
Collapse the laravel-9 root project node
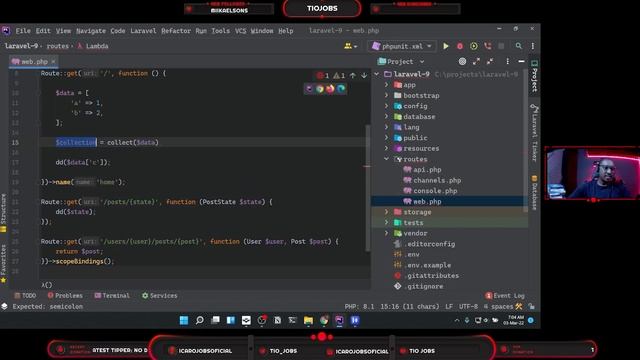tap(377, 74)
